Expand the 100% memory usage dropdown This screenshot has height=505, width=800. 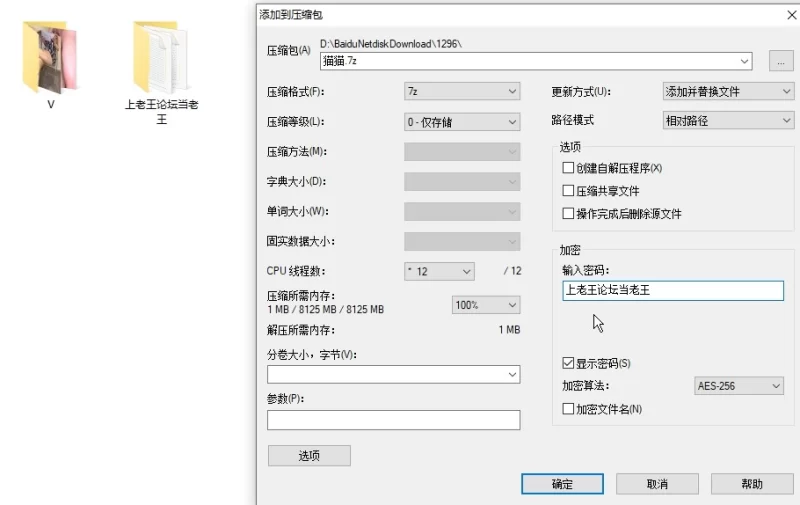click(x=486, y=305)
